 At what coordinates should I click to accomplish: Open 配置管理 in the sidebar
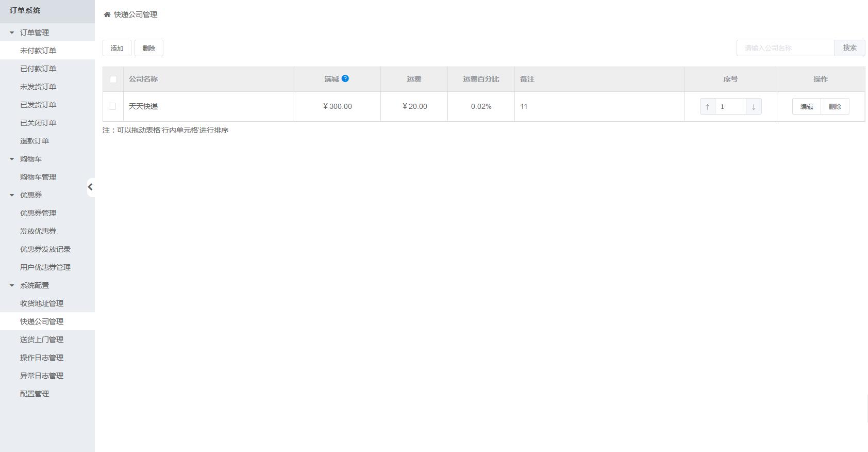(47, 394)
